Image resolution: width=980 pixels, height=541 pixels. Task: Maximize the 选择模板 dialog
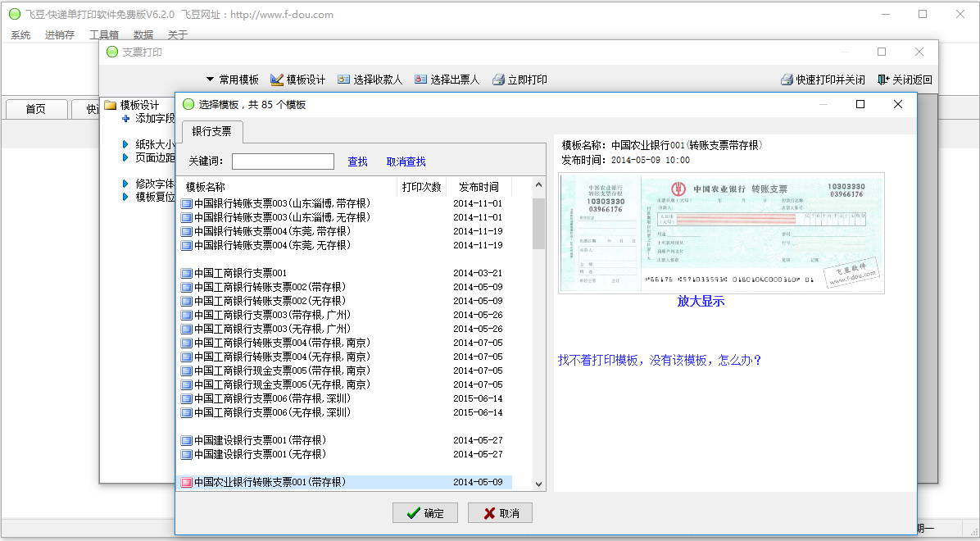click(860, 104)
